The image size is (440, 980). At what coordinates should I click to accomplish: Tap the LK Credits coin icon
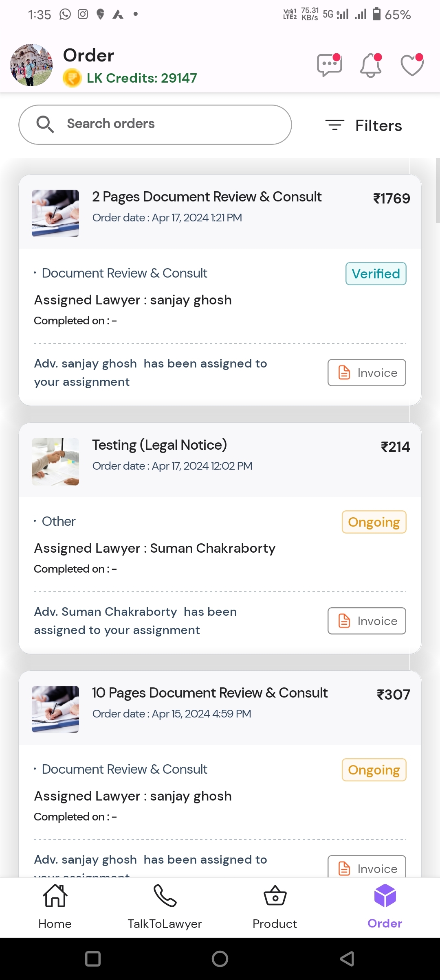click(72, 78)
